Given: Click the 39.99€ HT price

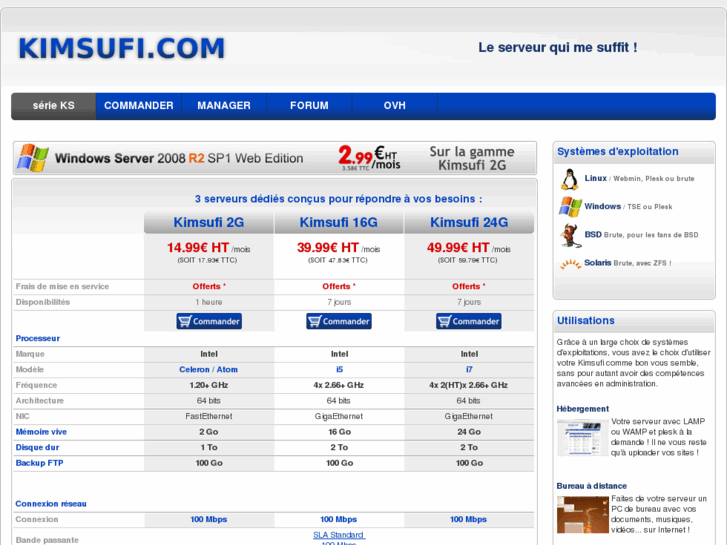Looking at the screenshot, I should click(x=328, y=248).
